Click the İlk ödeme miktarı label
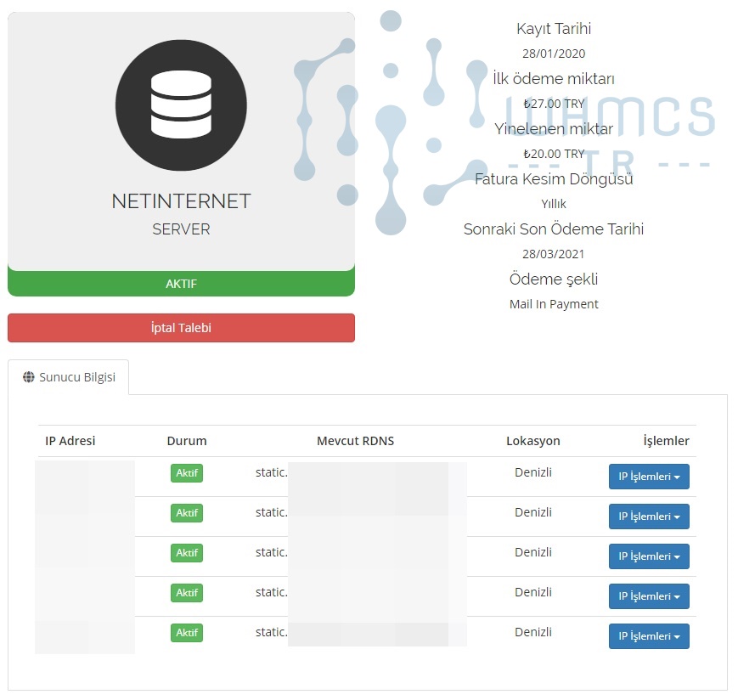This screenshot has width=738, height=700. pos(554,79)
